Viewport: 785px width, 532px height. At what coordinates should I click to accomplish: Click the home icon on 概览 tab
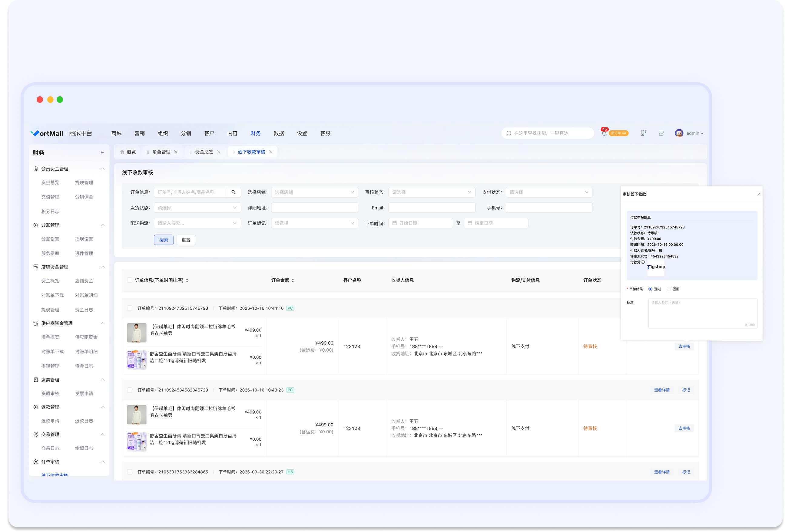pos(122,152)
